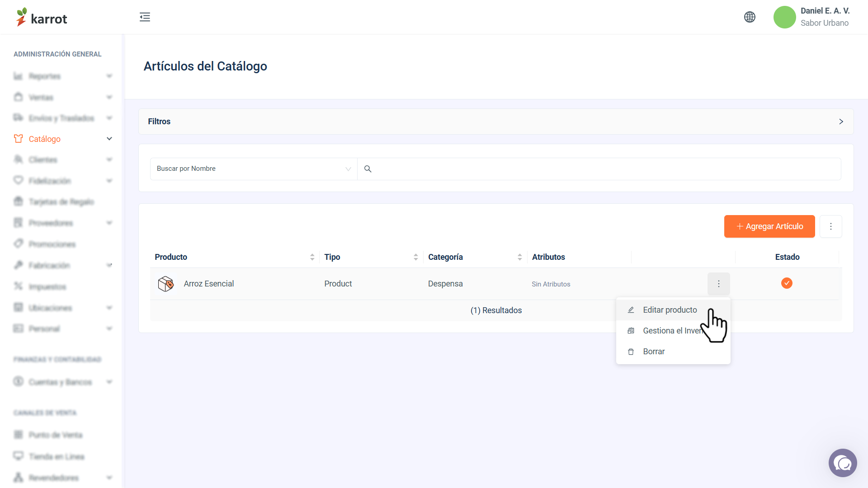
Task: Click the Cuentas y Bancos coin icon
Action: pos(18,382)
